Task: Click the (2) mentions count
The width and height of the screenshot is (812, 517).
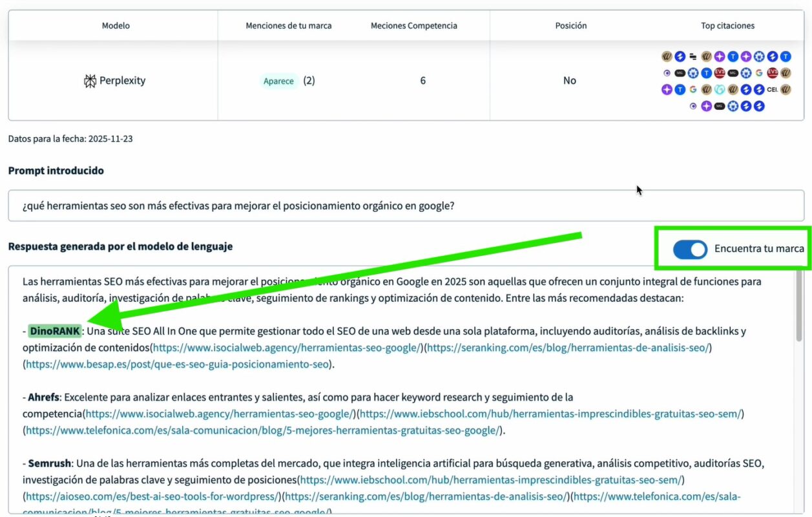Action: (309, 81)
